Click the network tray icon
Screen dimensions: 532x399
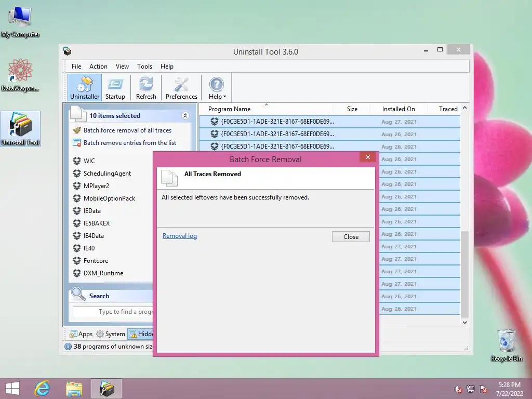pos(471,389)
